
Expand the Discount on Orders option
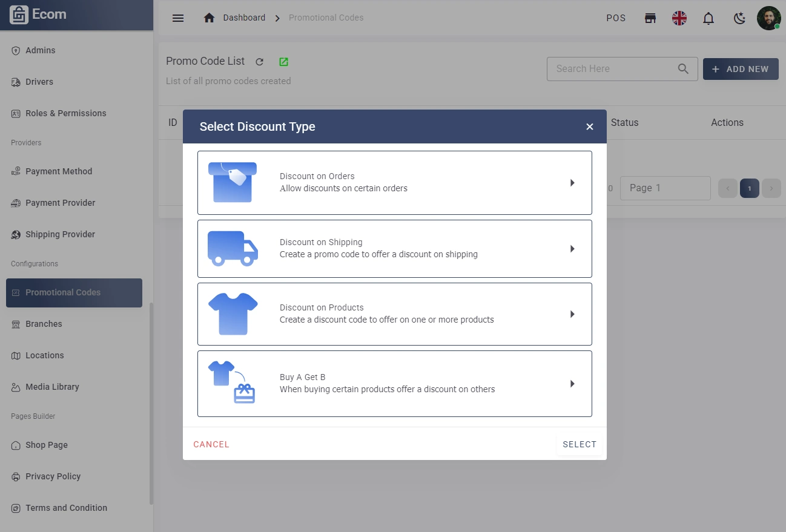point(572,183)
